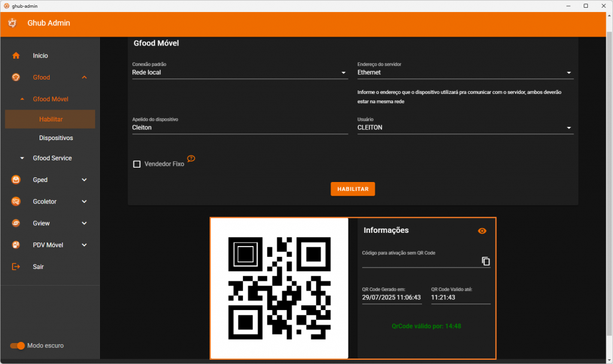Collapse the Gfood menu chevron
The image size is (613, 364).
click(x=84, y=77)
